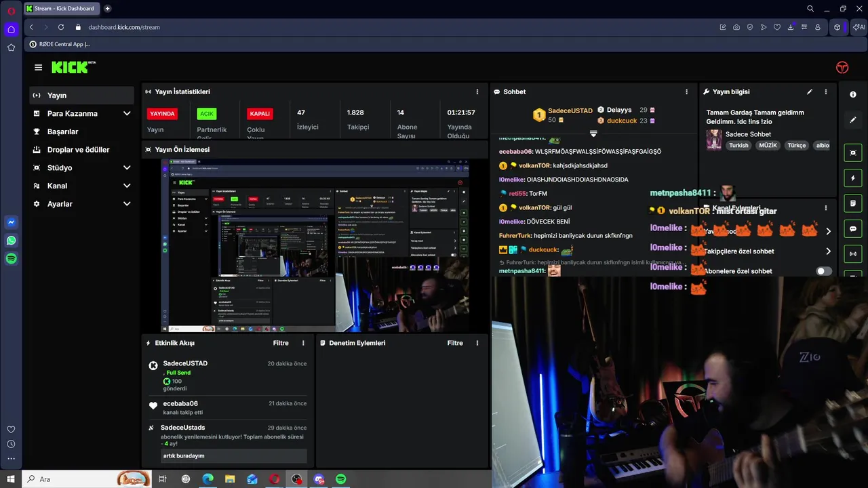Take a snapshot with camera icon
The height and width of the screenshot is (488, 868).
(736, 27)
